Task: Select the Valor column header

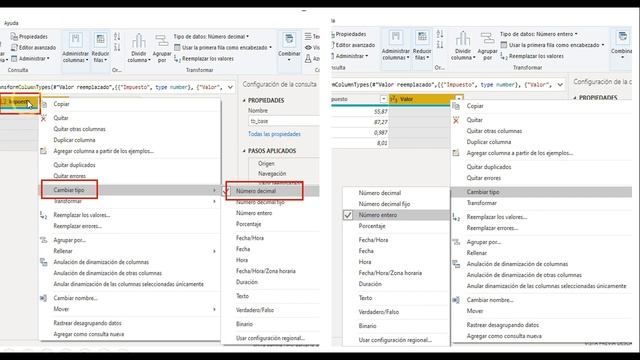Action: 425,99
